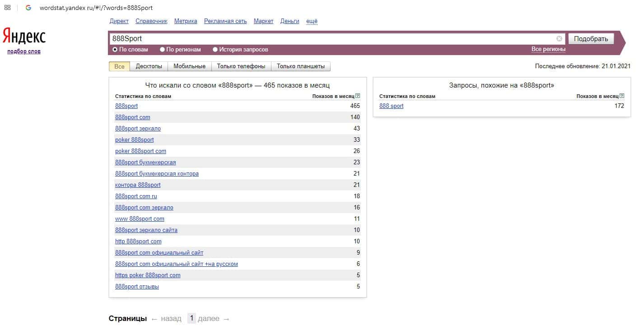Select the 'По регионам' radio option
This screenshot has height=330, width=644.
[163, 50]
